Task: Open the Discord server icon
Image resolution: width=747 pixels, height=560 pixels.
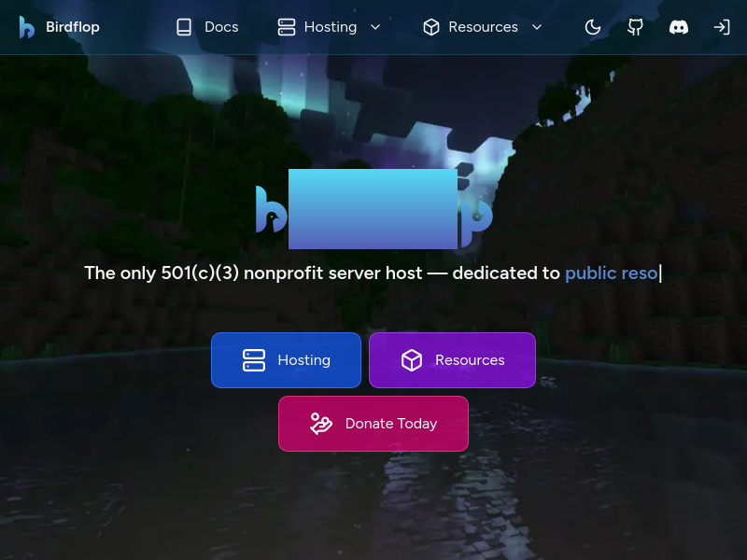Action: point(679,27)
